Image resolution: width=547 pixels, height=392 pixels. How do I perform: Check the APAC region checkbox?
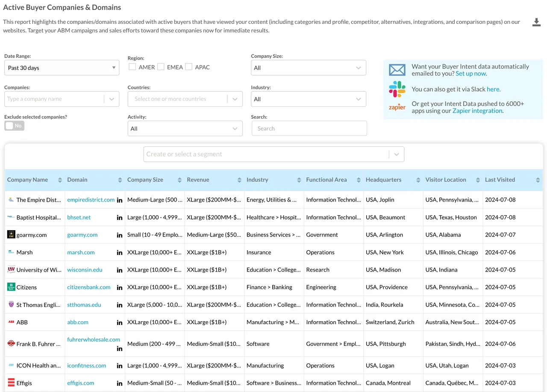click(x=188, y=67)
